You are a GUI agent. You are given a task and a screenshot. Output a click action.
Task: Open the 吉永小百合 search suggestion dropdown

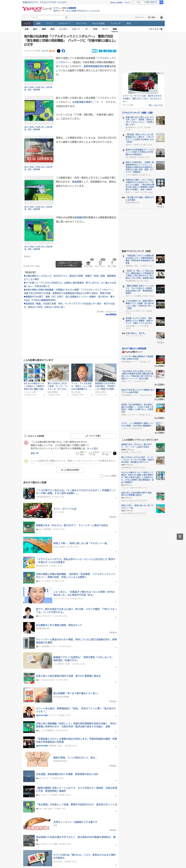tap(151, 2)
